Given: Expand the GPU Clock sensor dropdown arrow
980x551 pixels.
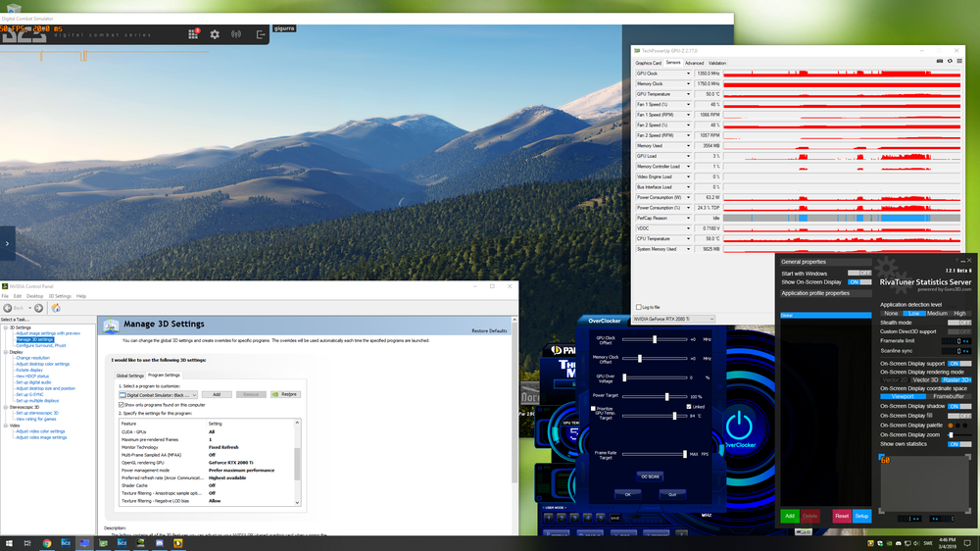Looking at the screenshot, I should pos(688,74).
